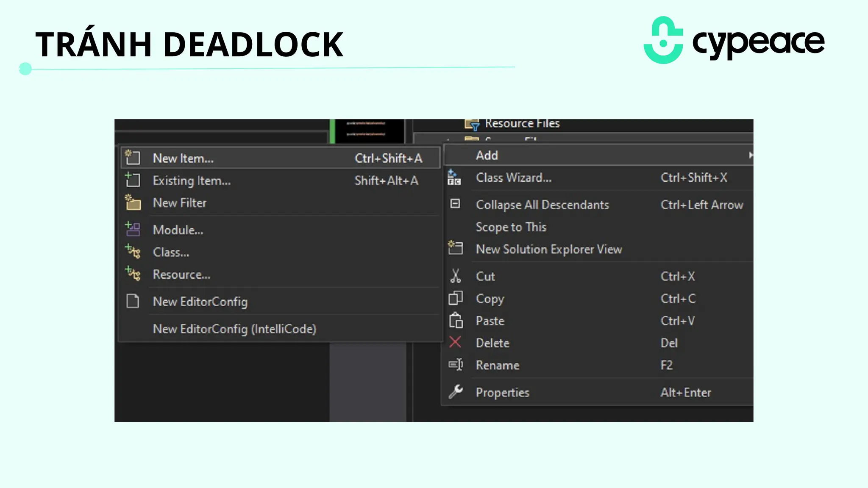Select Rename in the context menu
Image resolution: width=868 pixels, height=488 pixels.
(598, 365)
